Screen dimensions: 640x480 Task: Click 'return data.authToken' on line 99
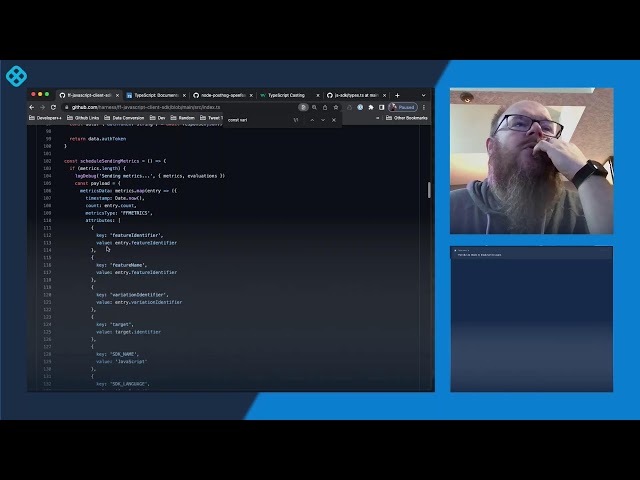point(98,139)
